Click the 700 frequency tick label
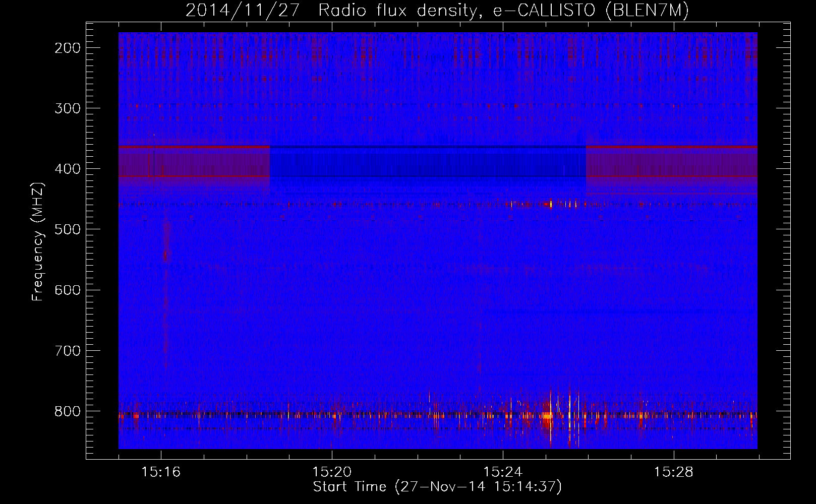 coord(68,350)
